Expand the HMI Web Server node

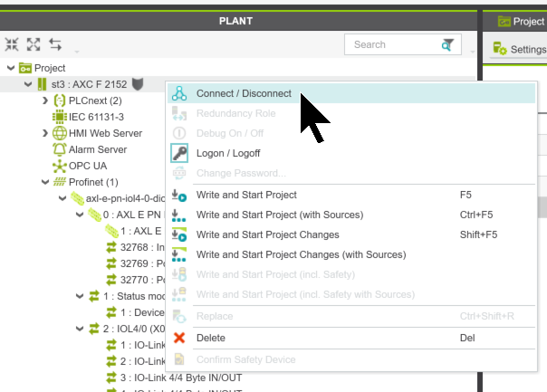click(44, 133)
